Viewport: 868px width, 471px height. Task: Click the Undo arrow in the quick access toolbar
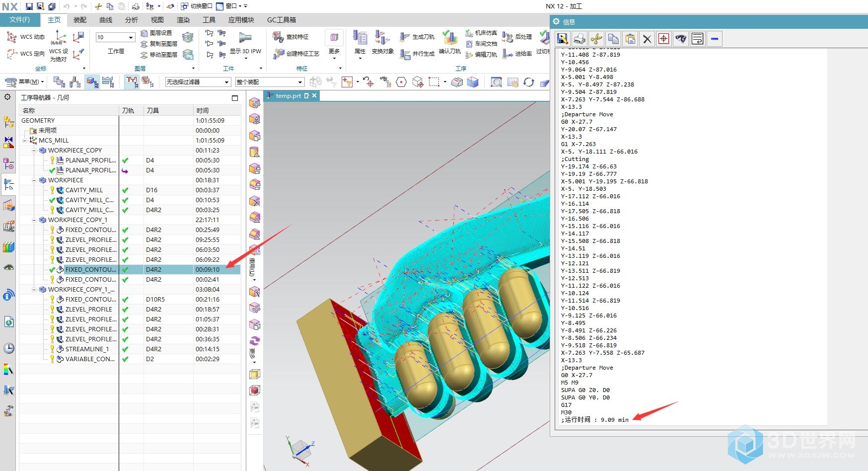click(67, 6)
